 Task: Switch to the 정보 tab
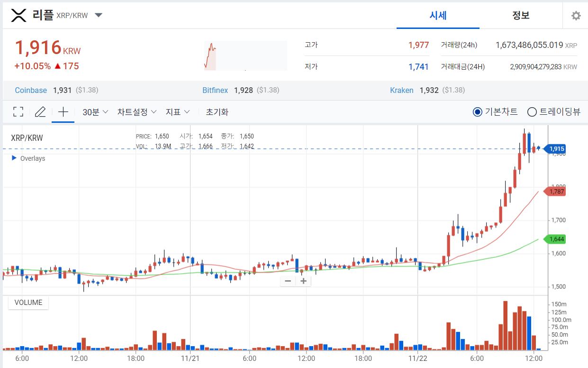click(x=520, y=15)
